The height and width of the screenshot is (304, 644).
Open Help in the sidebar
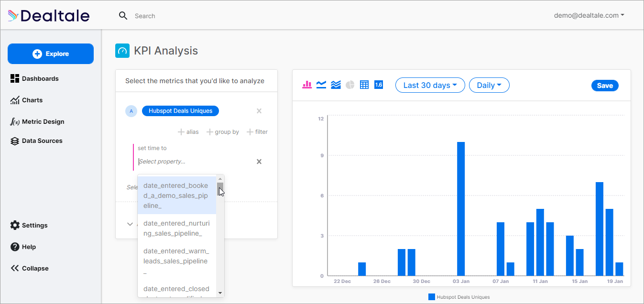pos(23,247)
